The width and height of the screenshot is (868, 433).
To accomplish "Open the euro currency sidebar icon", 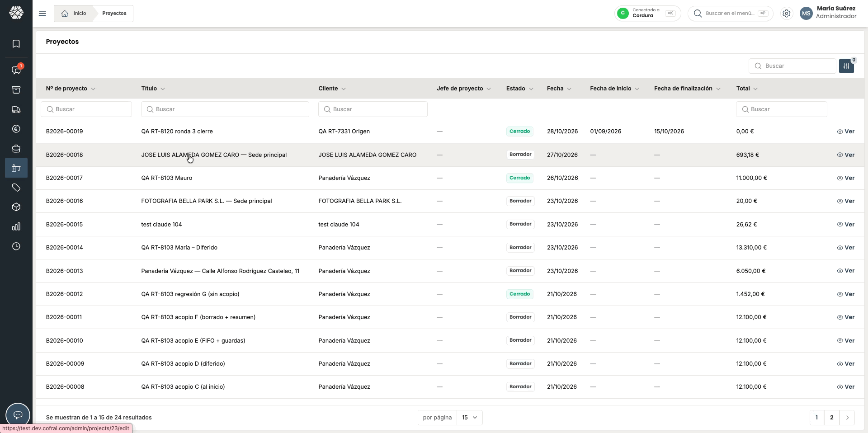I will (x=16, y=129).
